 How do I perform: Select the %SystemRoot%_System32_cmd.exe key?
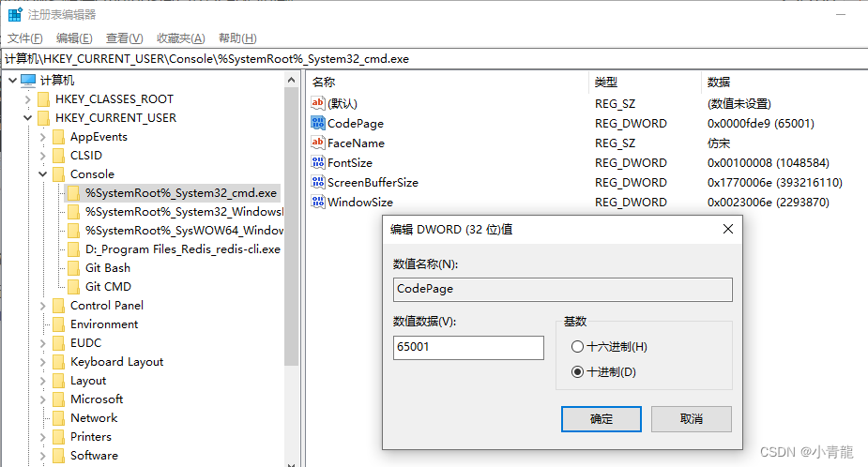coord(180,193)
